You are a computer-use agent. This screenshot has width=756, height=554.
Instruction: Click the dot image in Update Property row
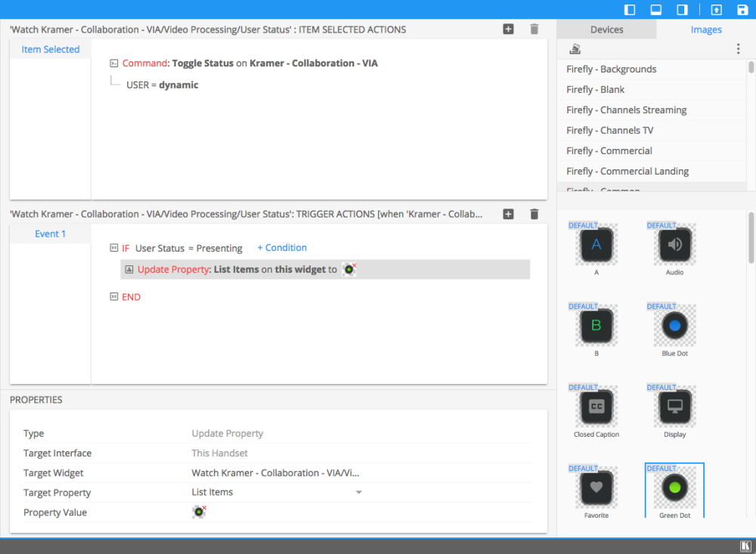pyautogui.click(x=349, y=269)
